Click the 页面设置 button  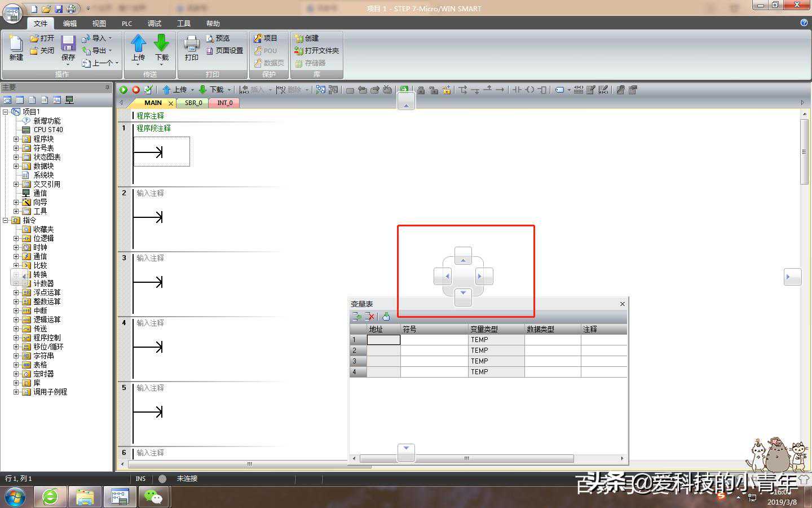click(225, 51)
